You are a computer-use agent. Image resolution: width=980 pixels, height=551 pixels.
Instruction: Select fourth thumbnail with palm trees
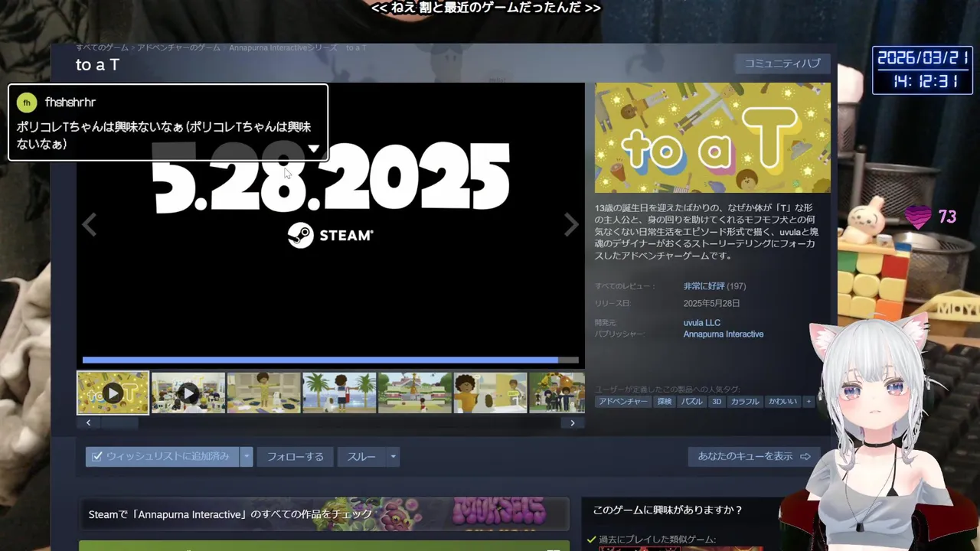point(339,393)
